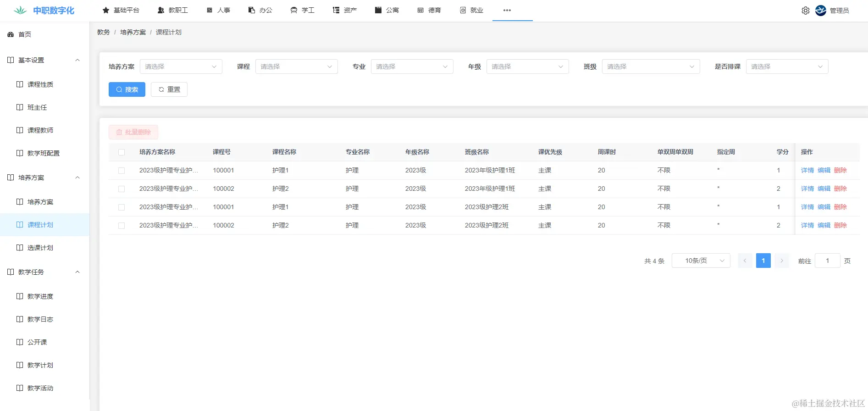Image resolution: width=868 pixels, height=411 pixels.
Task: Click the 德育 grid icon
Action: click(x=420, y=10)
